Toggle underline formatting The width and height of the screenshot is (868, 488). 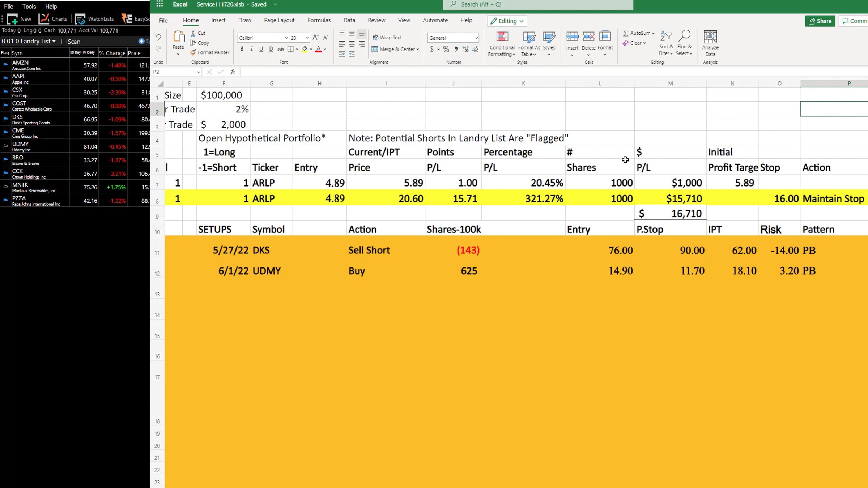click(x=261, y=49)
